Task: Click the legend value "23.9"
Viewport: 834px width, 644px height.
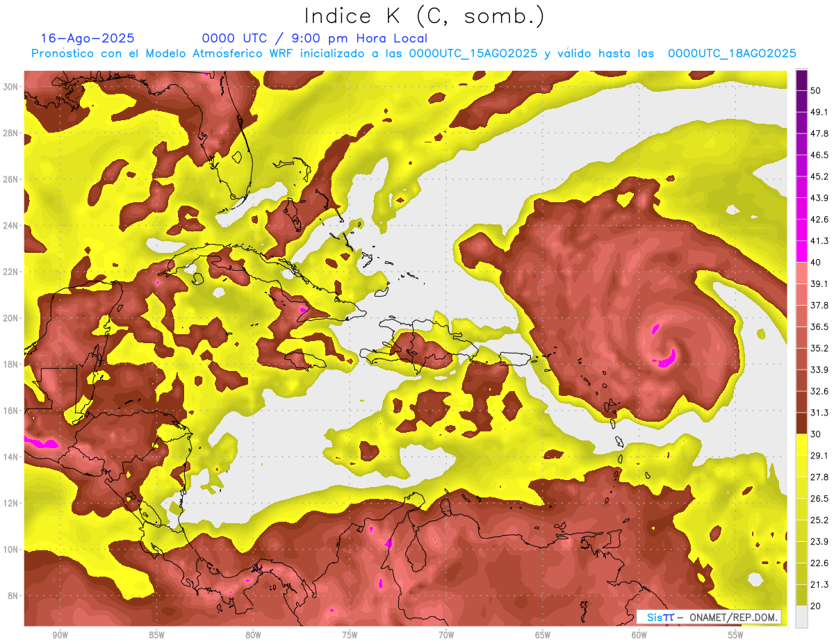Action: (x=819, y=541)
